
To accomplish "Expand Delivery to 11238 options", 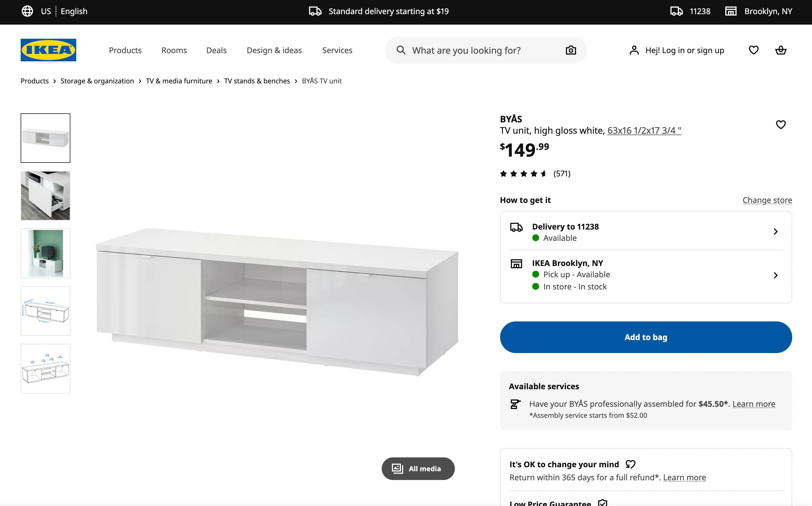I will [x=776, y=232].
